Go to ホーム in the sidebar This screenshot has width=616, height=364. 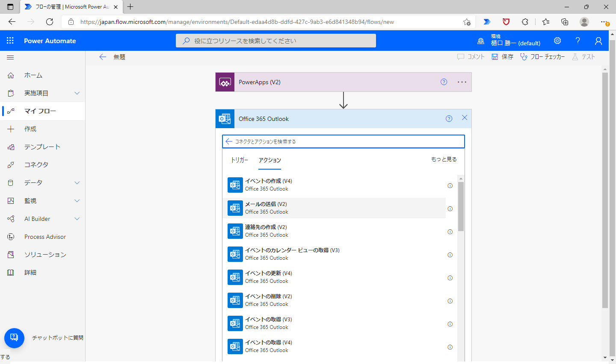click(x=43, y=75)
